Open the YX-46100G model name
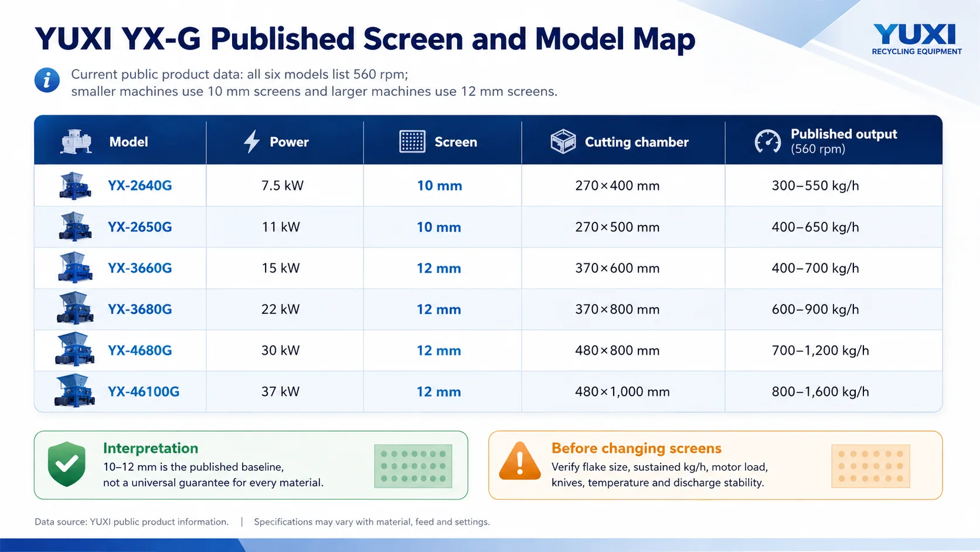This screenshot has width=980, height=552. tap(144, 391)
